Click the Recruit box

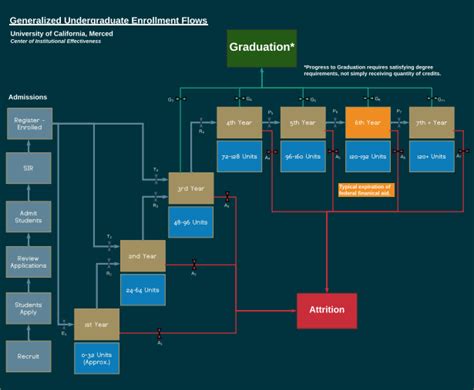[29, 356]
